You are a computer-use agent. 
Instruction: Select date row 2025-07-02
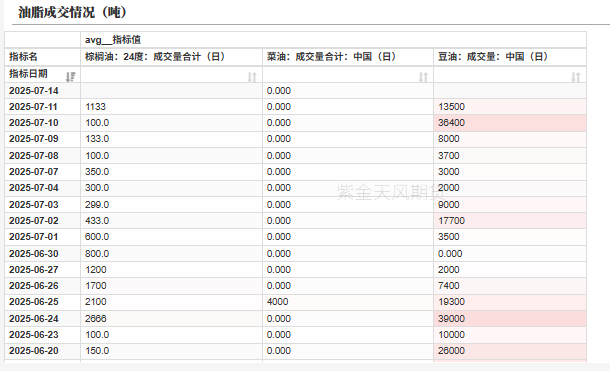pos(34,220)
